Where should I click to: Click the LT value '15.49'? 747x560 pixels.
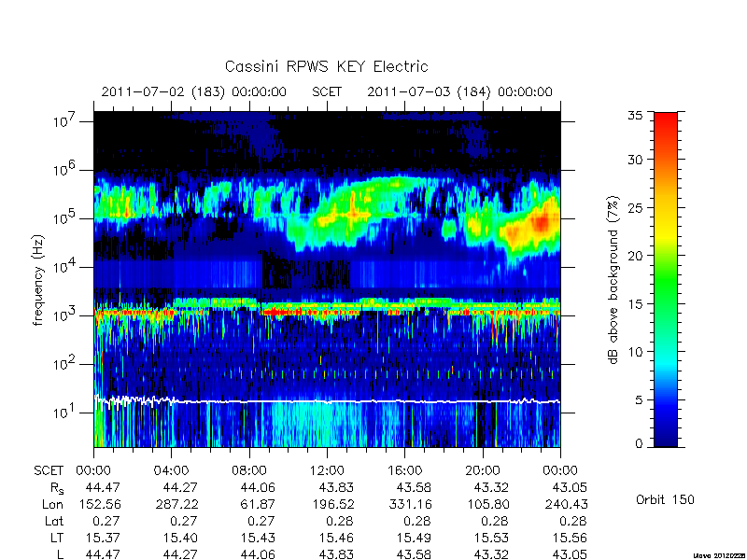414,539
